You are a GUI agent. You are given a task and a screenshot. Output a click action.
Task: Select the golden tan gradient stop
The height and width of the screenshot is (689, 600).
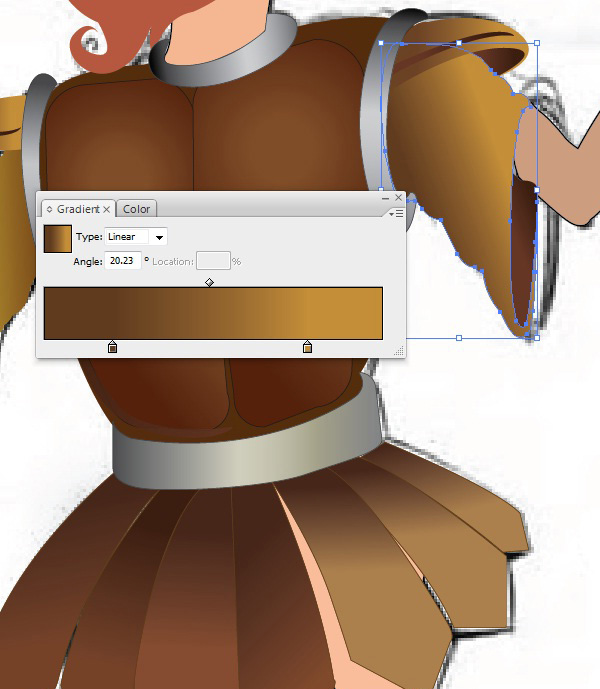(308, 347)
